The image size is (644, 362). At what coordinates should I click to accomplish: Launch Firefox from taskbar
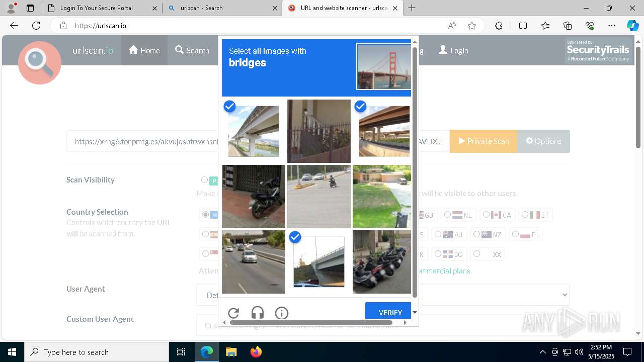pyautogui.click(x=256, y=352)
